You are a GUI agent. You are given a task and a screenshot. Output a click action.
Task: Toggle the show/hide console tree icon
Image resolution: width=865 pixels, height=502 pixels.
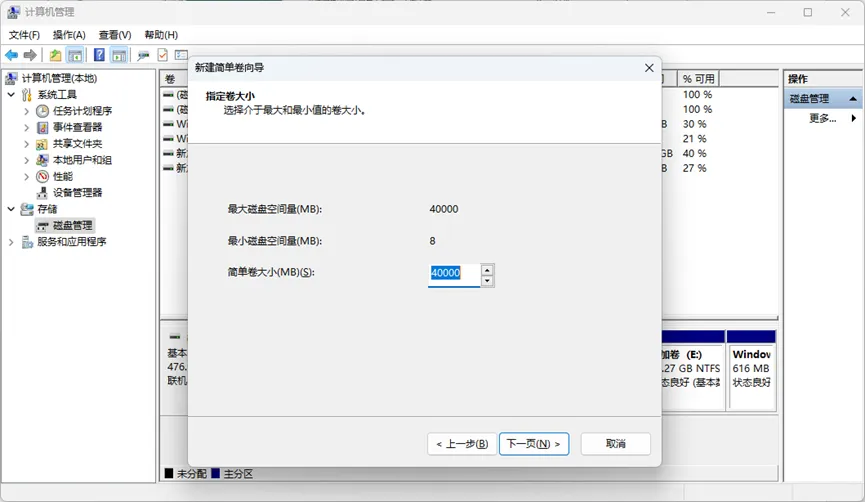[x=75, y=55]
